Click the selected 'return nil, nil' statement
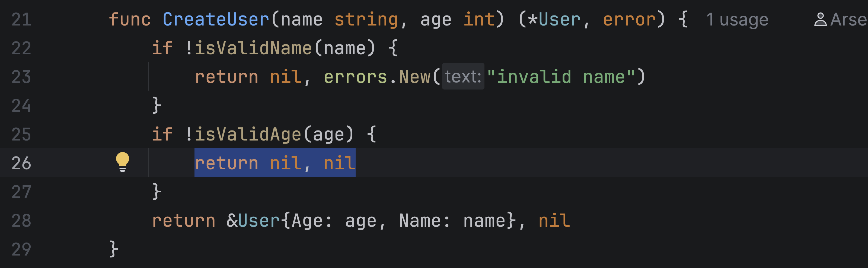The height and width of the screenshot is (268, 868). [275, 163]
